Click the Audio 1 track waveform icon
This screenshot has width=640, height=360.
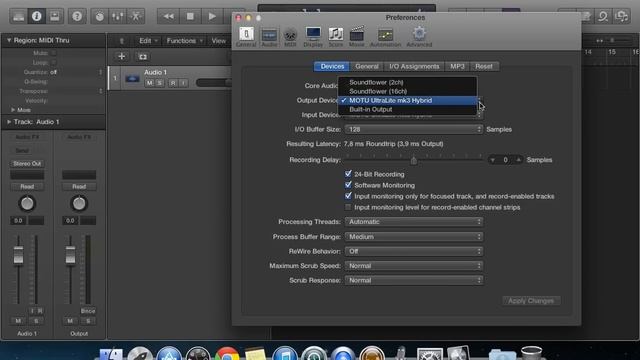(x=132, y=78)
